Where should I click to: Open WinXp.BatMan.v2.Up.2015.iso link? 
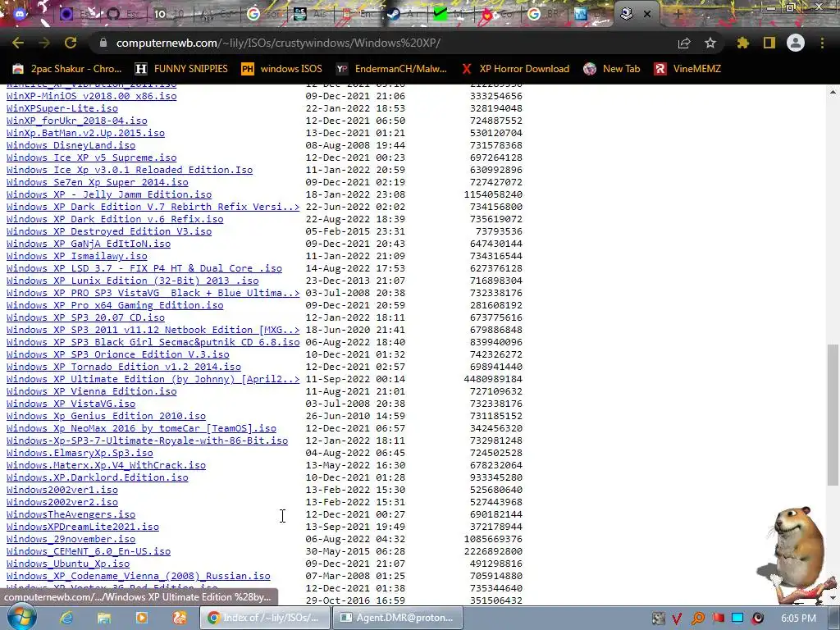[x=85, y=133]
